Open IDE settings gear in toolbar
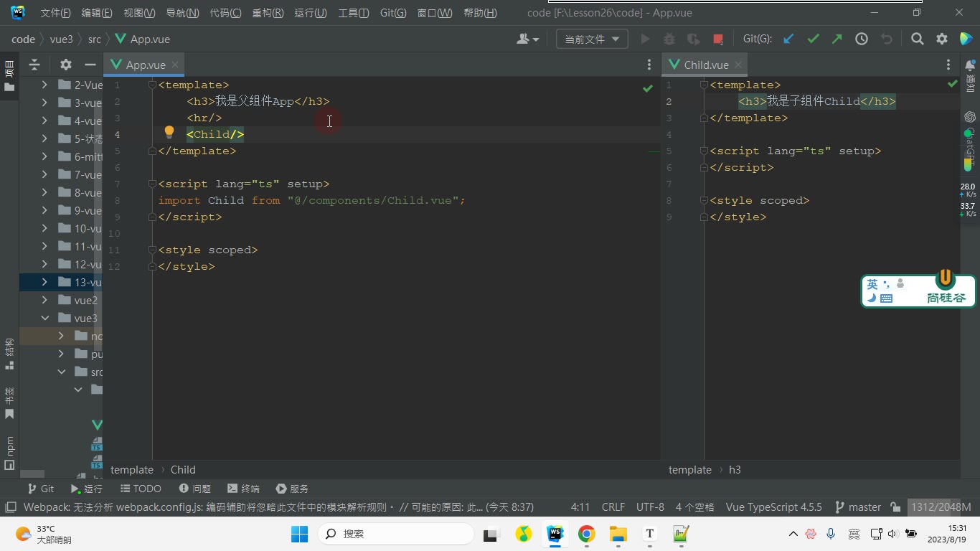980x551 pixels. [942, 39]
